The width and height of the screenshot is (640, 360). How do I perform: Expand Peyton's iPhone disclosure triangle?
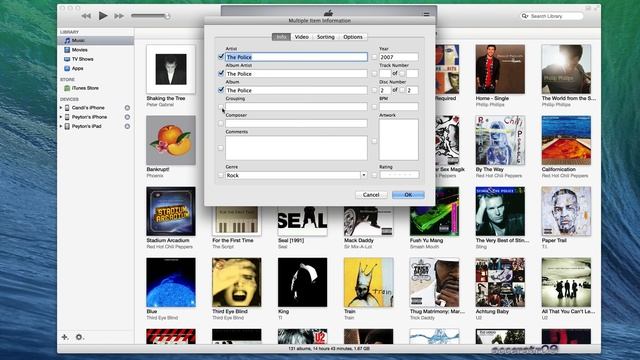tap(61, 117)
